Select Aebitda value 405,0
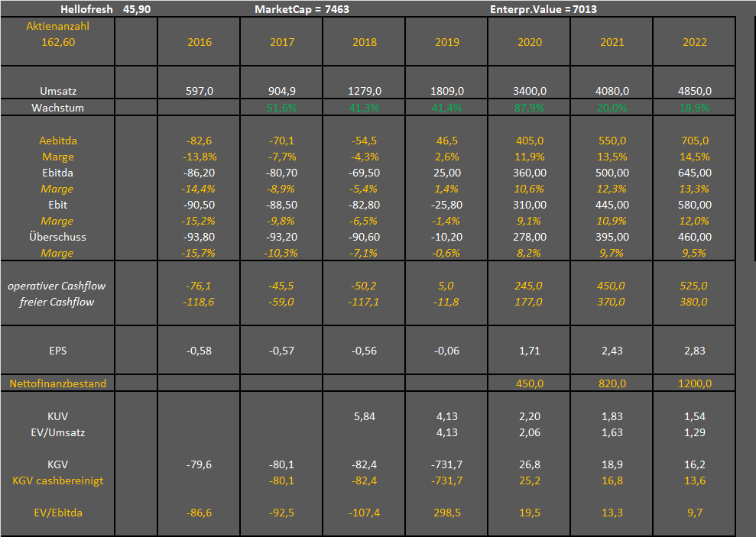This screenshot has height=537, width=756. tap(530, 140)
